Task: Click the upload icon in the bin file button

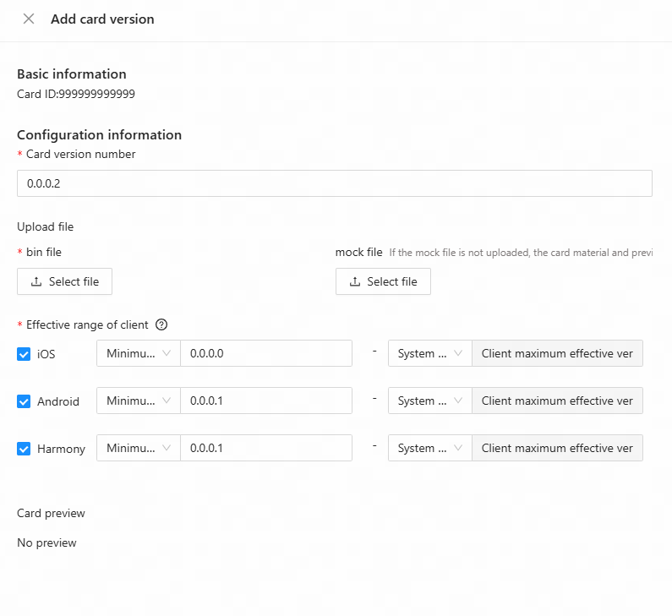Action: point(36,282)
